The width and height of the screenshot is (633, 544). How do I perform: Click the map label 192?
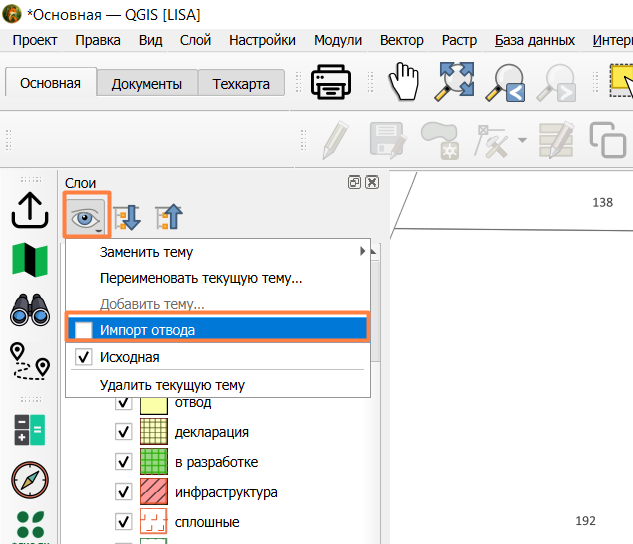click(585, 521)
